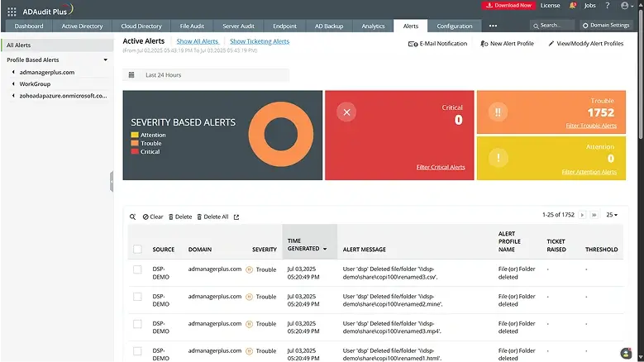This screenshot has width=644, height=362.
Task: Open the Last 24 Hours period dropdown
Action: pos(214,75)
